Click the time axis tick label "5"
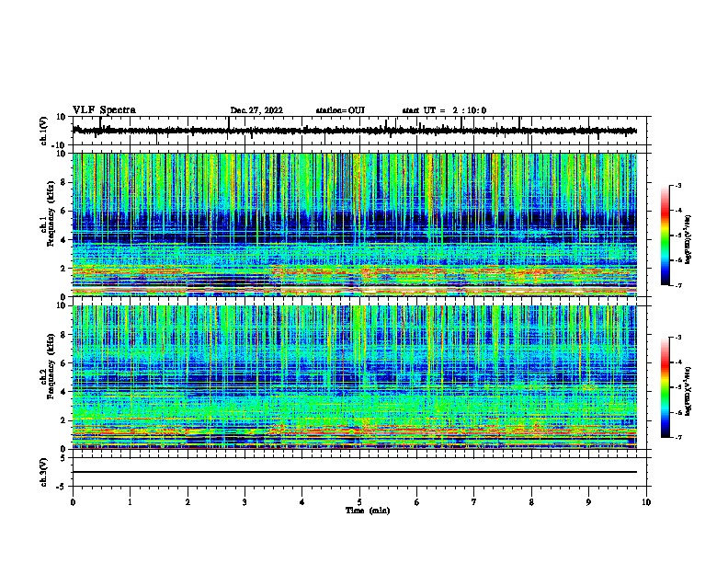The image size is (728, 563). point(359,502)
